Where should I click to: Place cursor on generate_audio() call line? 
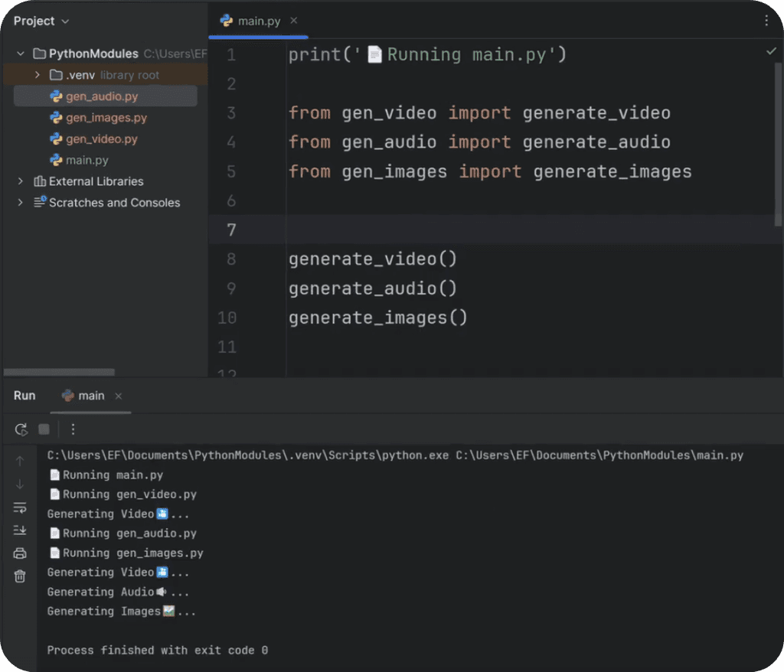pos(373,289)
